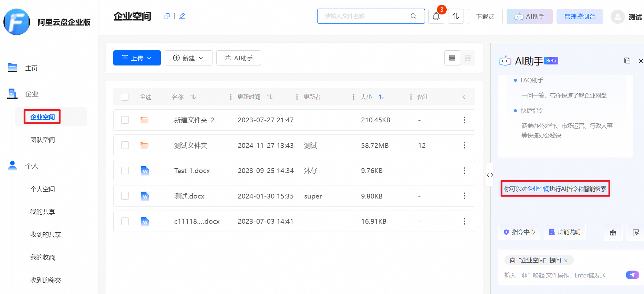Open the notification bell
Image resolution: width=644 pixels, height=294 pixels.
click(436, 16)
